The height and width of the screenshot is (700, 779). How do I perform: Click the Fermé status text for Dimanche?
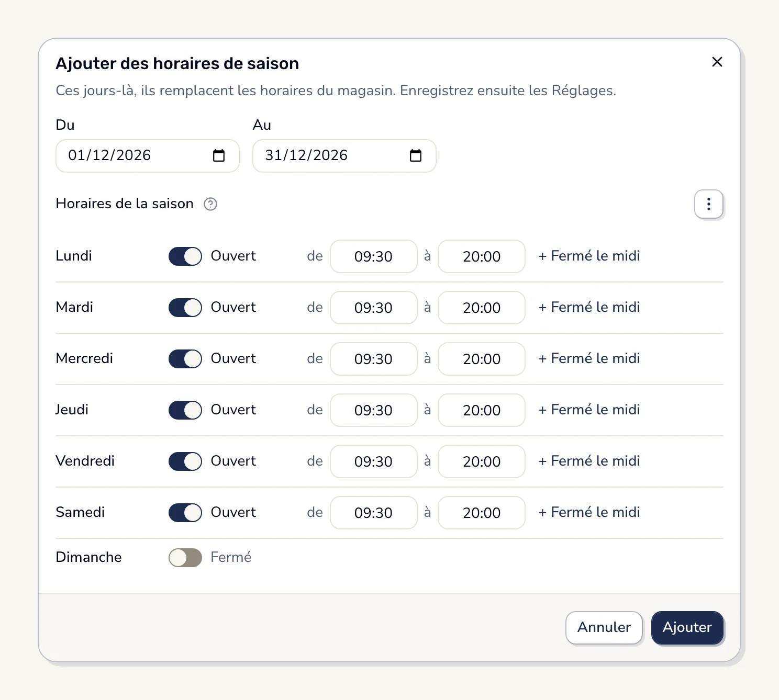point(231,557)
